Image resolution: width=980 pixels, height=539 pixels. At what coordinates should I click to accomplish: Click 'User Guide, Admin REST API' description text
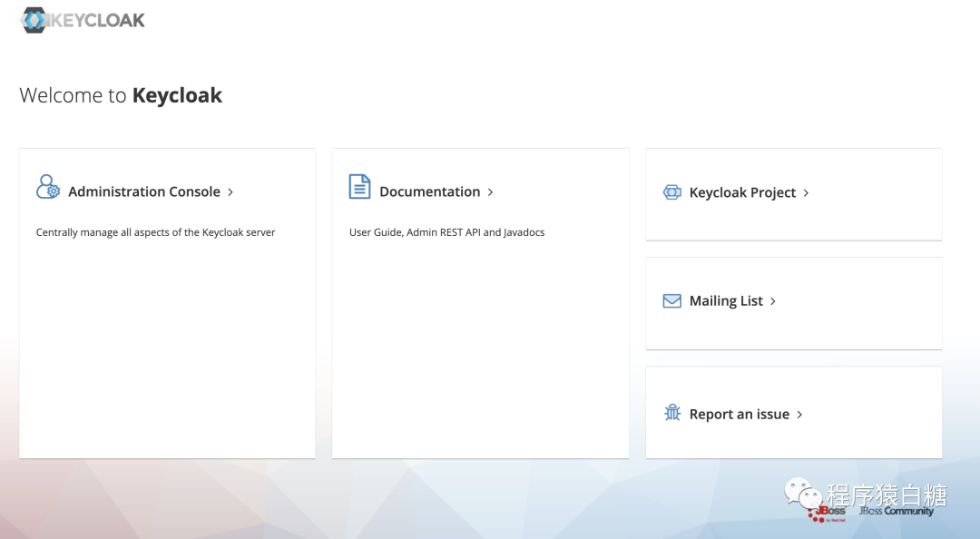click(446, 232)
